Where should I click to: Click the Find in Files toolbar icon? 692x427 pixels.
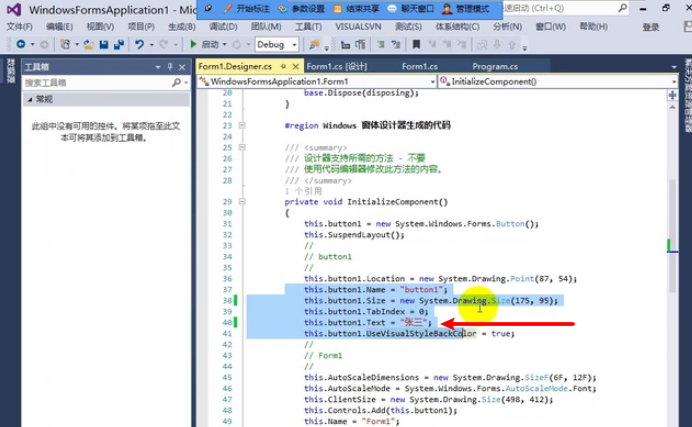click(314, 44)
